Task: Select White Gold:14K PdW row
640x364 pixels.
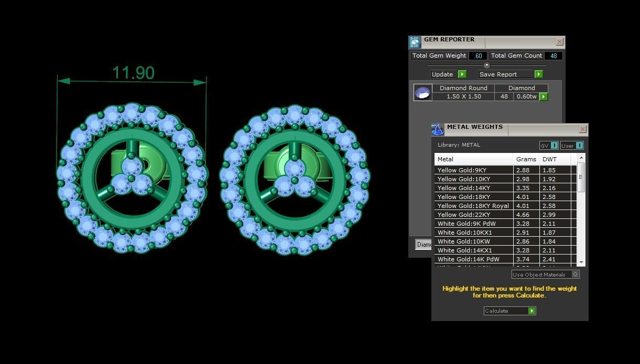Action: click(505, 259)
